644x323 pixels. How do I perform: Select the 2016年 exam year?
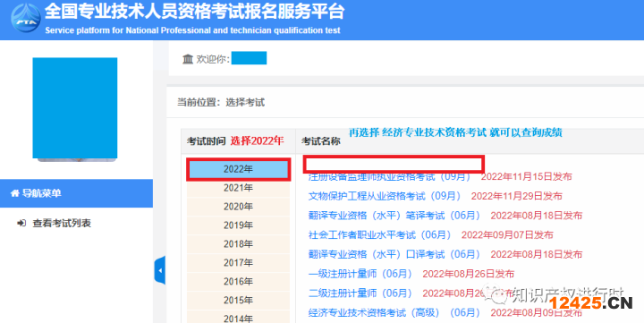[238, 282]
